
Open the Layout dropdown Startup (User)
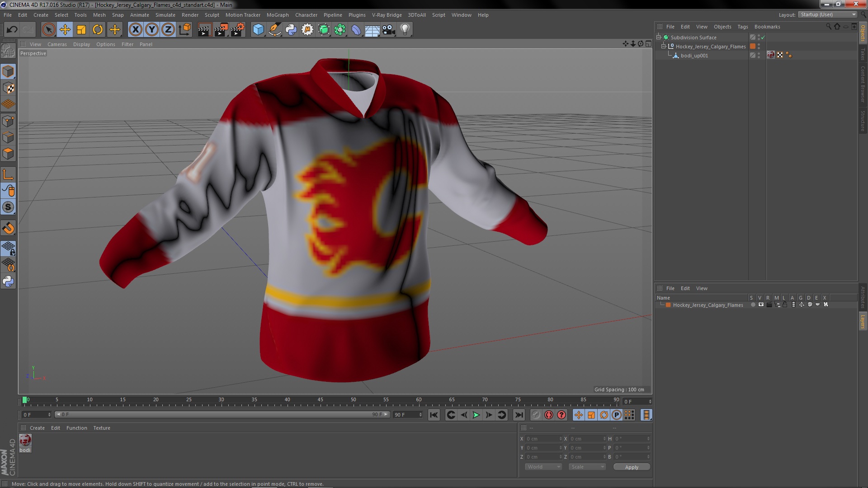point(828,14)
